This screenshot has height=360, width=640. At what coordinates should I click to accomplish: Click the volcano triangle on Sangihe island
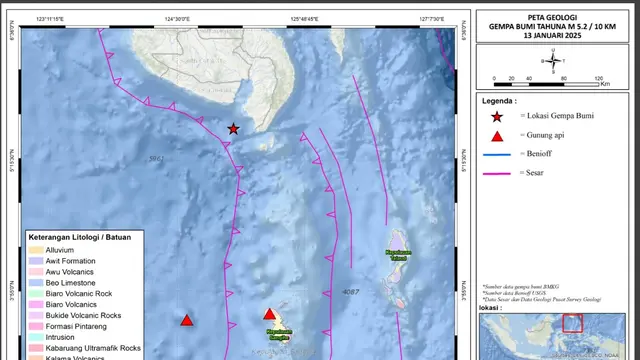pos(269,314)
